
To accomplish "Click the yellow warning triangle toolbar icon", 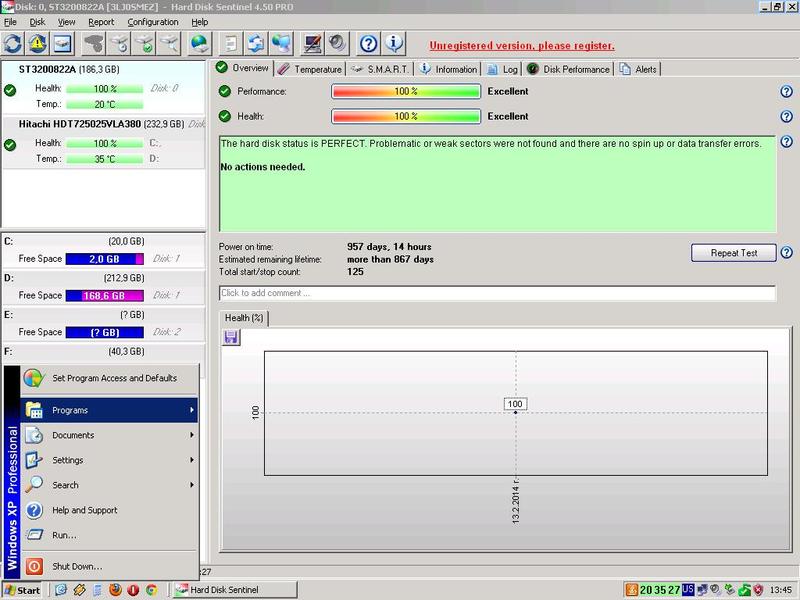I will 37,44.
